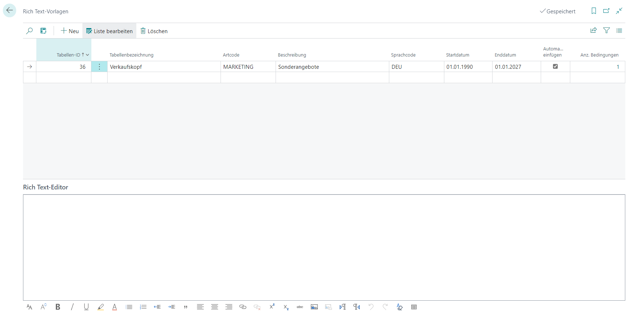Screen dimensions: 644x314
Task: Insert a hyperlink
Action: pos(243,307)
